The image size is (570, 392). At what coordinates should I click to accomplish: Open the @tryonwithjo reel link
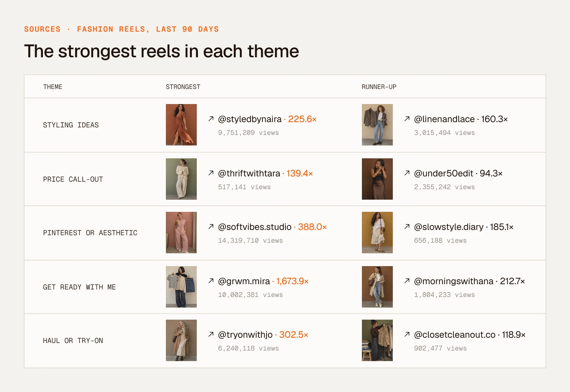click(245, 335)
